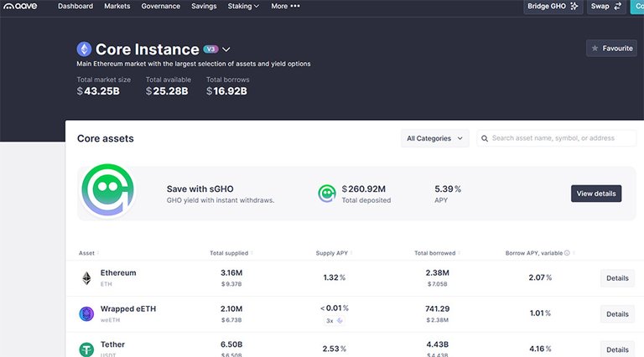644x357 pixels.
Task: Open the All Categories dropdown
Action: (x=434, y=138)
